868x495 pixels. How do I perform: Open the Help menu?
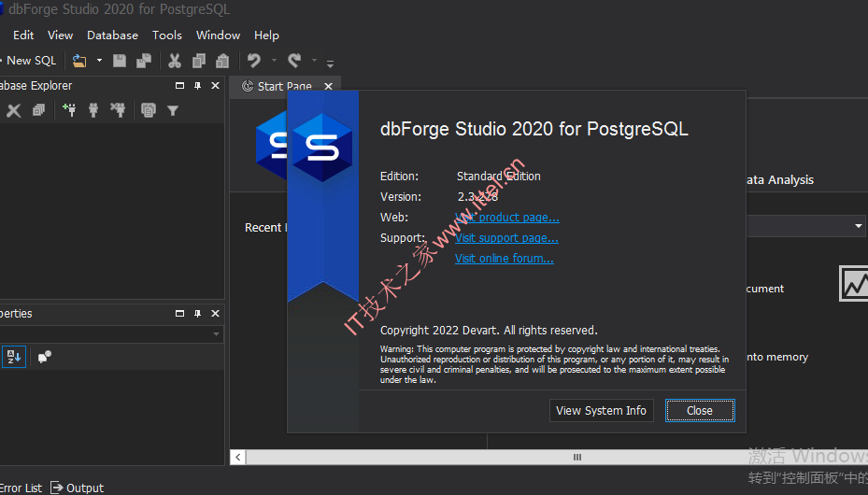pos(266,35)
